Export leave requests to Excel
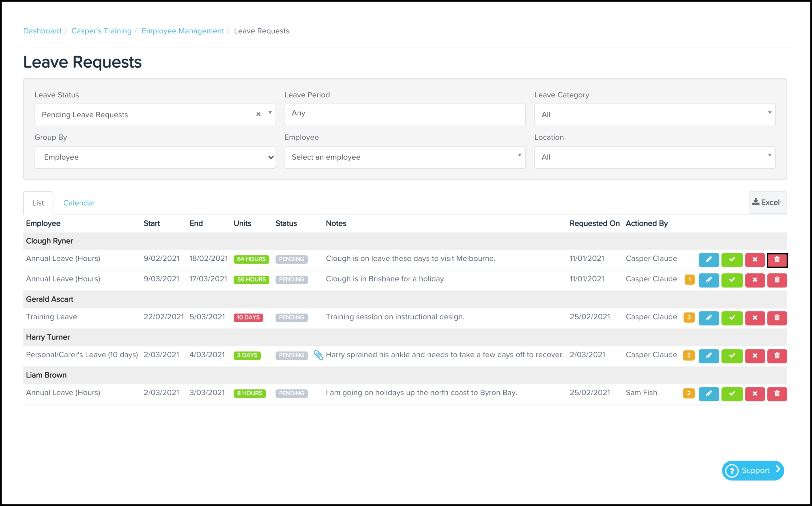The image size is (812, 506). (767, 202)
